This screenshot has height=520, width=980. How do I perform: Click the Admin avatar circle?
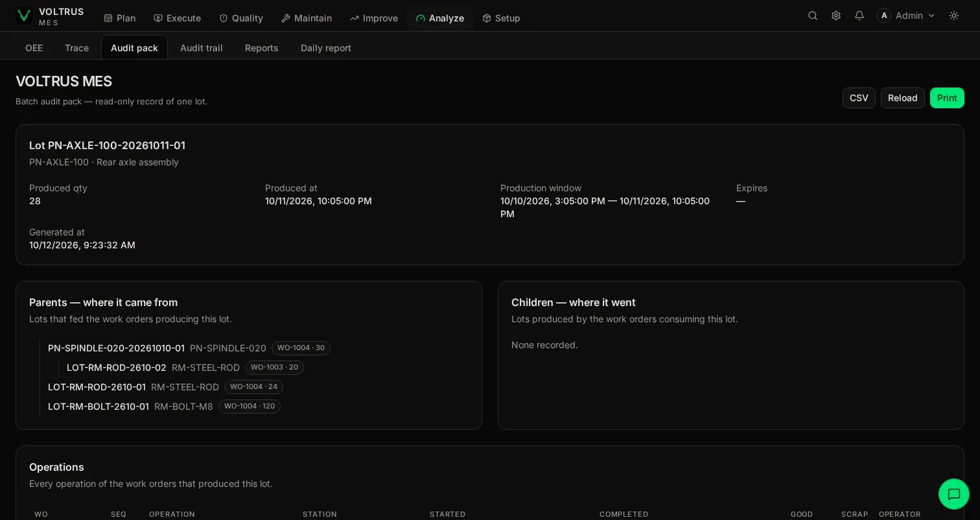[884, 16]
